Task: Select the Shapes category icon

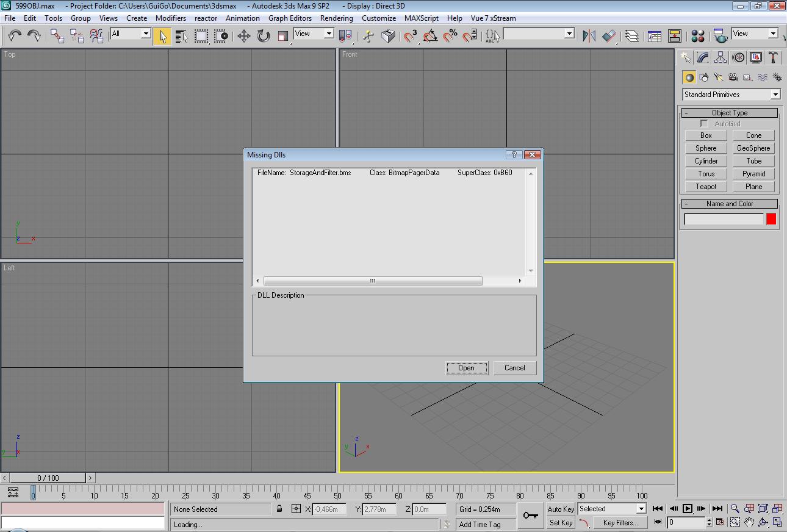Action: 704,77
